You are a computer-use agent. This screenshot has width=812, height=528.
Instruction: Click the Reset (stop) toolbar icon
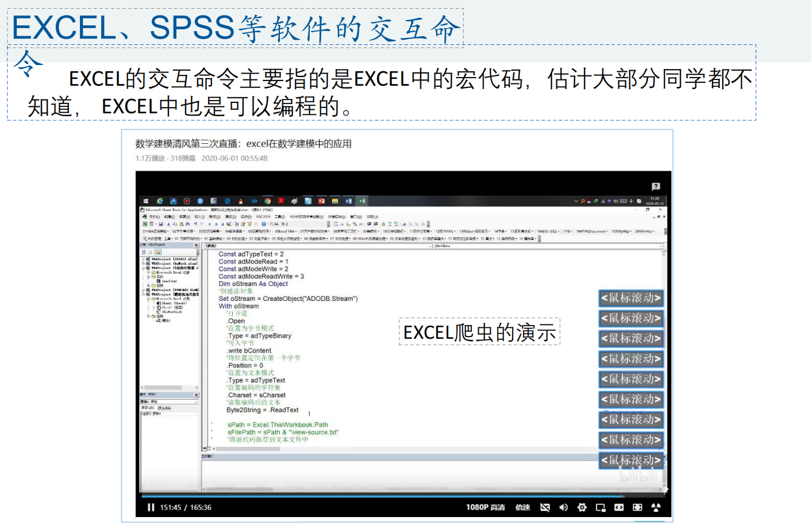pyautogui.click(x=222, y=224)
